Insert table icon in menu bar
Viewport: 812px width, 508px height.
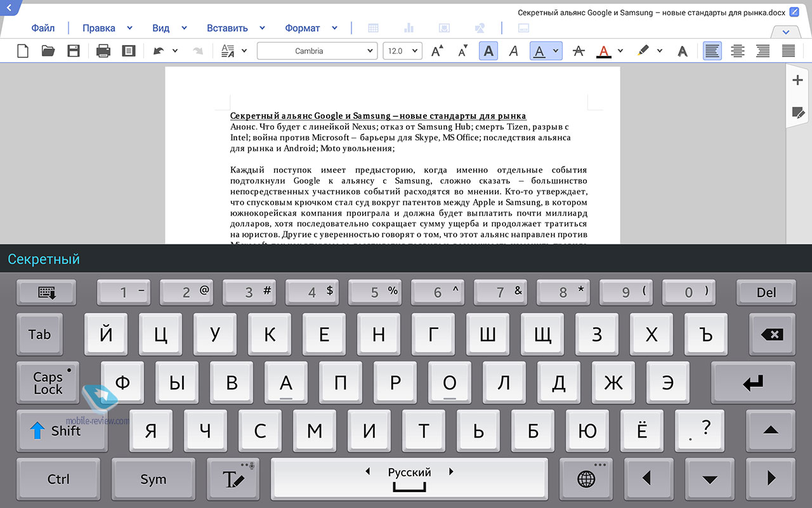pyautogui.click(x=374, y=28)
